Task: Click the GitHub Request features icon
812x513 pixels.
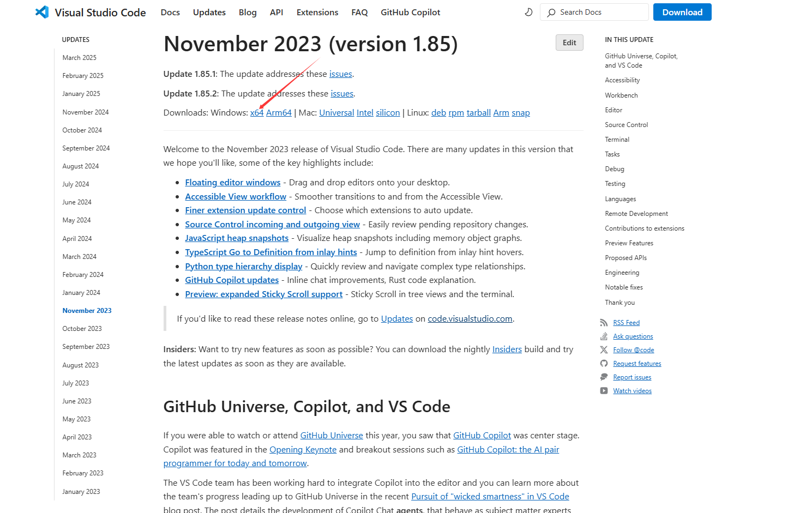Action: [604, 364]
